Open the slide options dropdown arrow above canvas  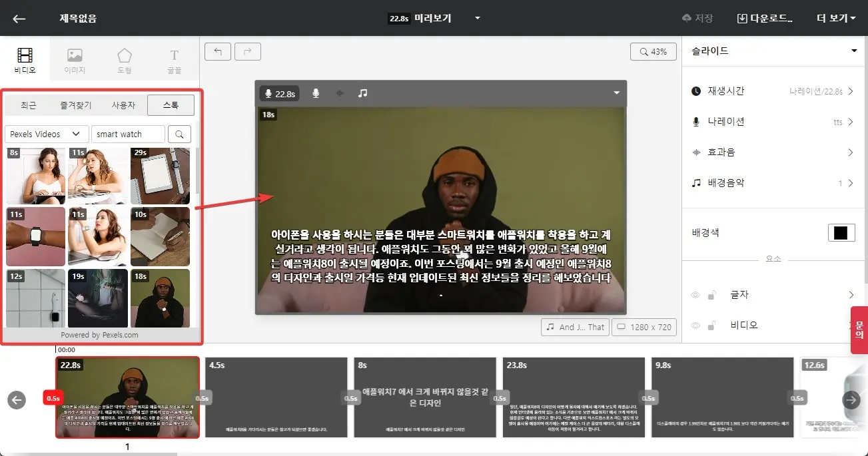[x=616, y=94]
